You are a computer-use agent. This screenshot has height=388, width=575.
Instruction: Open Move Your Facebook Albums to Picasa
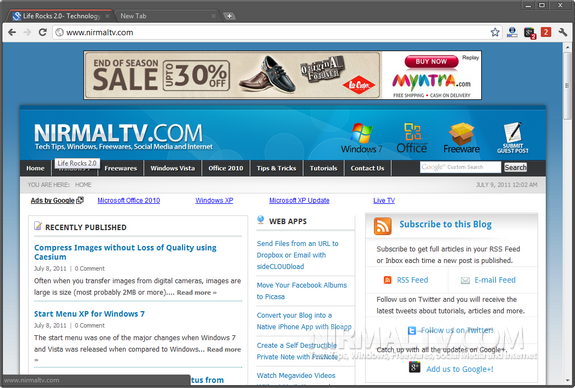(301, 291)
